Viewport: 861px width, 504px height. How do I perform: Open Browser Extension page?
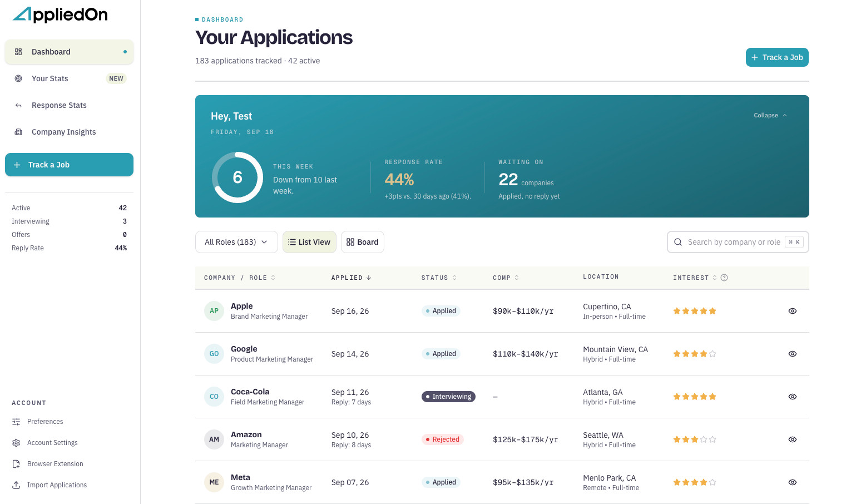[x=48, y=464]
